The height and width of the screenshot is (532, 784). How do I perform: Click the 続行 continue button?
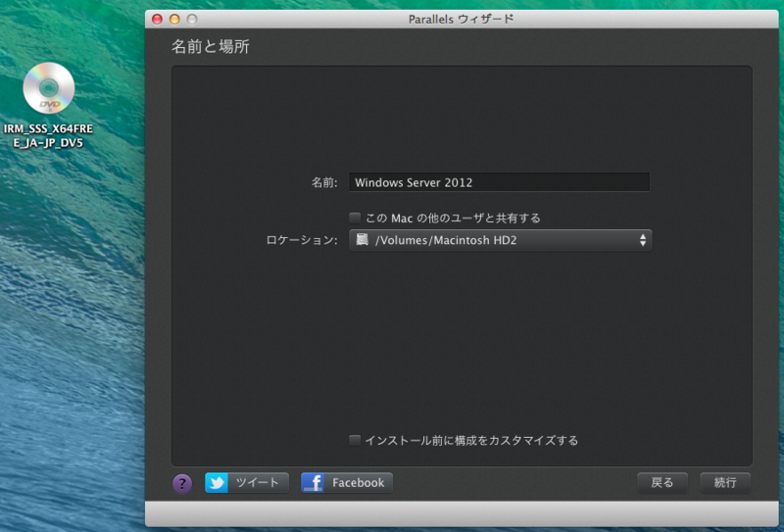click(x=725, y=483)
